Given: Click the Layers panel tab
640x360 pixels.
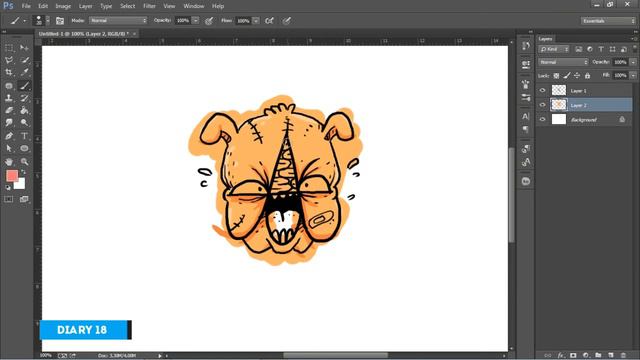Looking at the screenshot, I should point(545,39).
